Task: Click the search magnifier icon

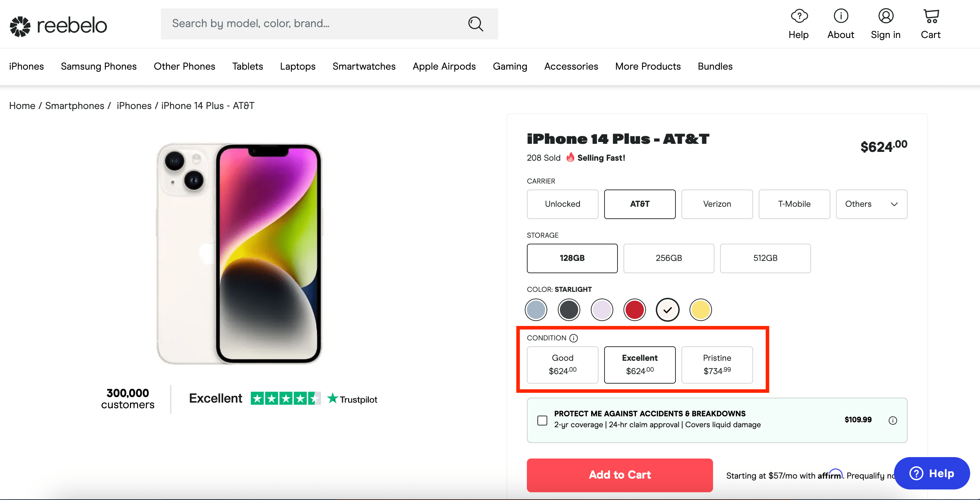Action: pyautogui.click(x=475, y=24)
